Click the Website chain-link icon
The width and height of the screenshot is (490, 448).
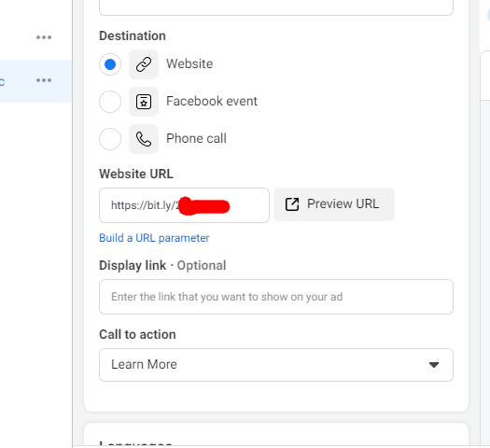click(x=144, y=64)
